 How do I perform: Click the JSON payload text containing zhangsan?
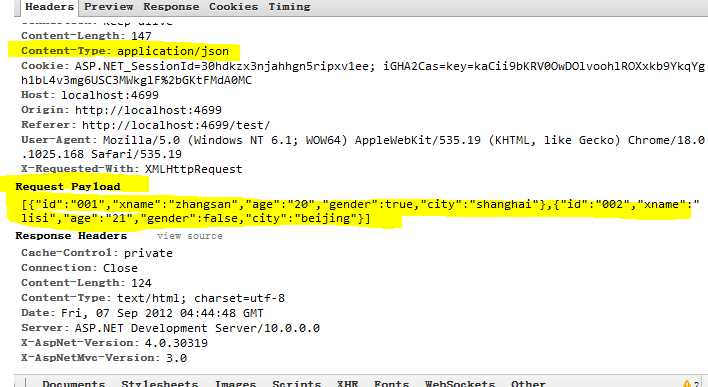pyautogui.click(x=360, y=204)
